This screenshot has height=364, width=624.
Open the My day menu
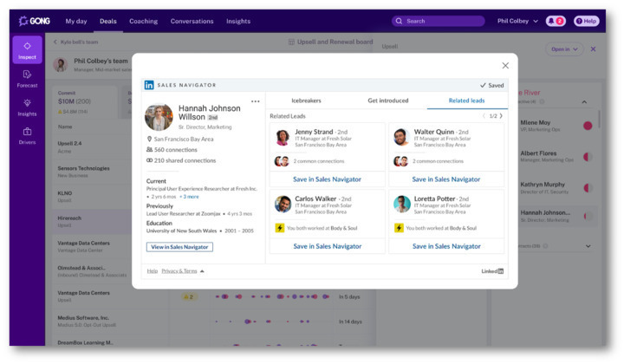click(76, 21)
